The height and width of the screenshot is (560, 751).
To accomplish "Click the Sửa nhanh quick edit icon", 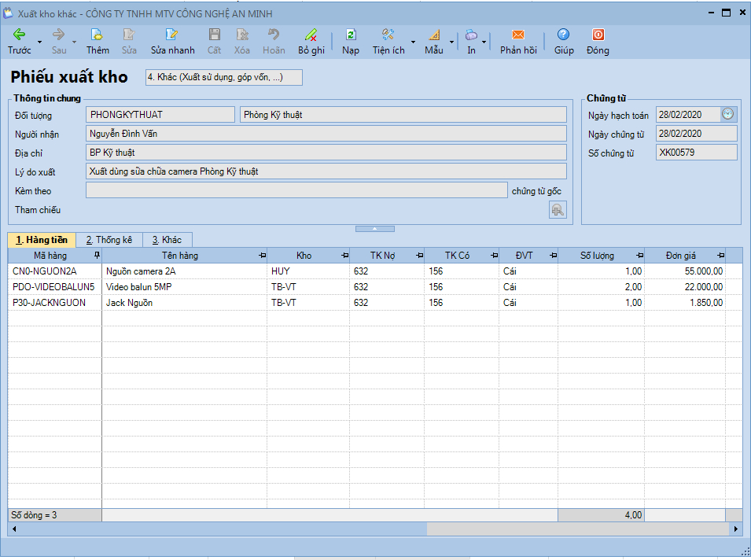I will tap(172, 35).
